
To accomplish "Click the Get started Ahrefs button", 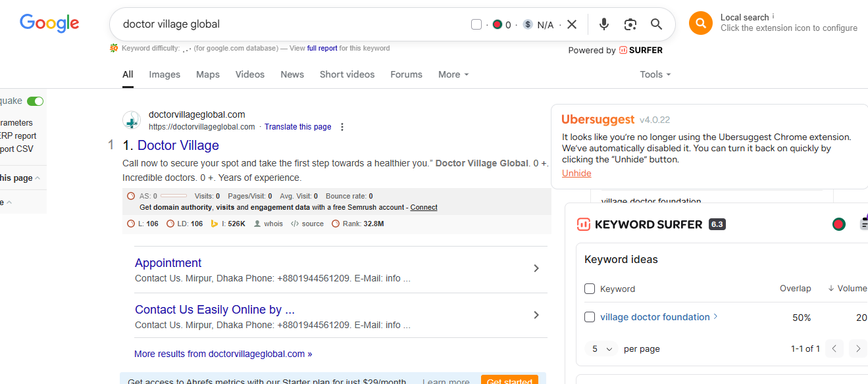I will (x=509, y=381).
